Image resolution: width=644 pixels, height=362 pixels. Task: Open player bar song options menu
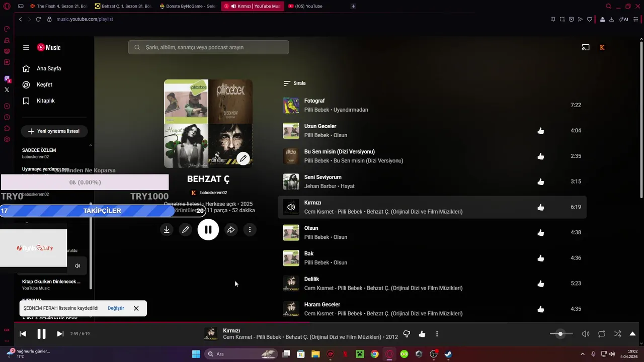coord(437,334)
